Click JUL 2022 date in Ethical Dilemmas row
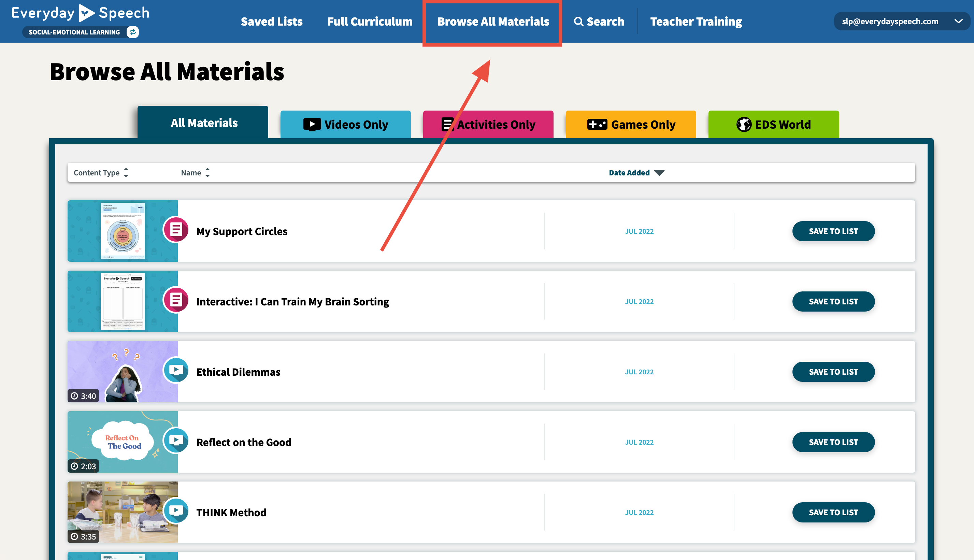The width and height of the screenshot is (974, 560). (x=639, y=372)
